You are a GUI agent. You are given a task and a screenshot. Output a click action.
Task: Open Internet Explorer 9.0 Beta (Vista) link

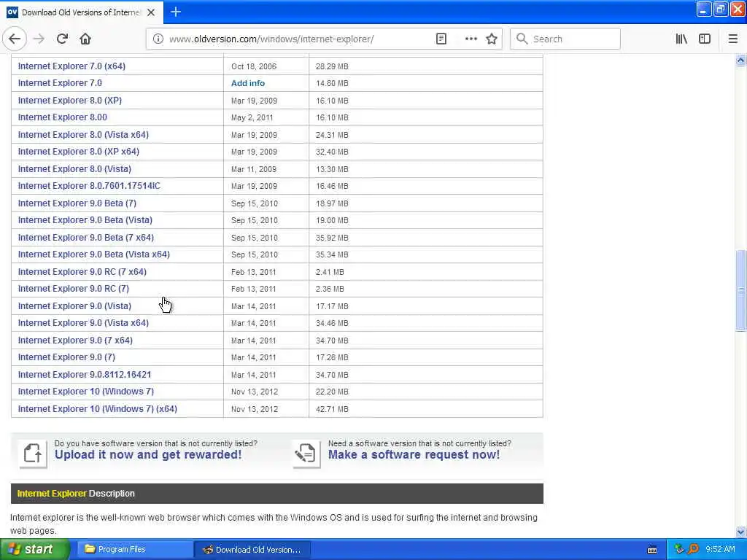(x=85, y=220)
